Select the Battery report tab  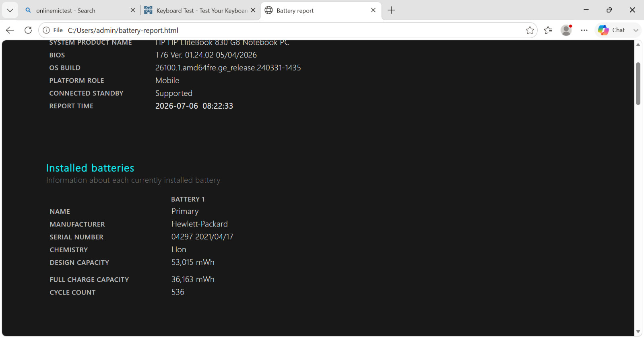point(320,10)
